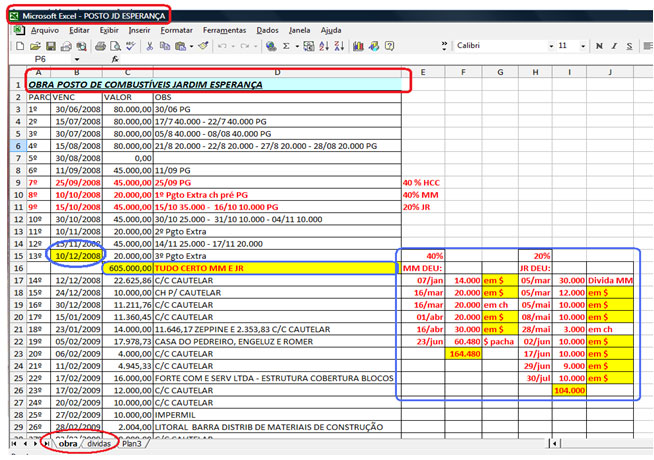Open the Calibri font name dropdown

click(551, 46)
